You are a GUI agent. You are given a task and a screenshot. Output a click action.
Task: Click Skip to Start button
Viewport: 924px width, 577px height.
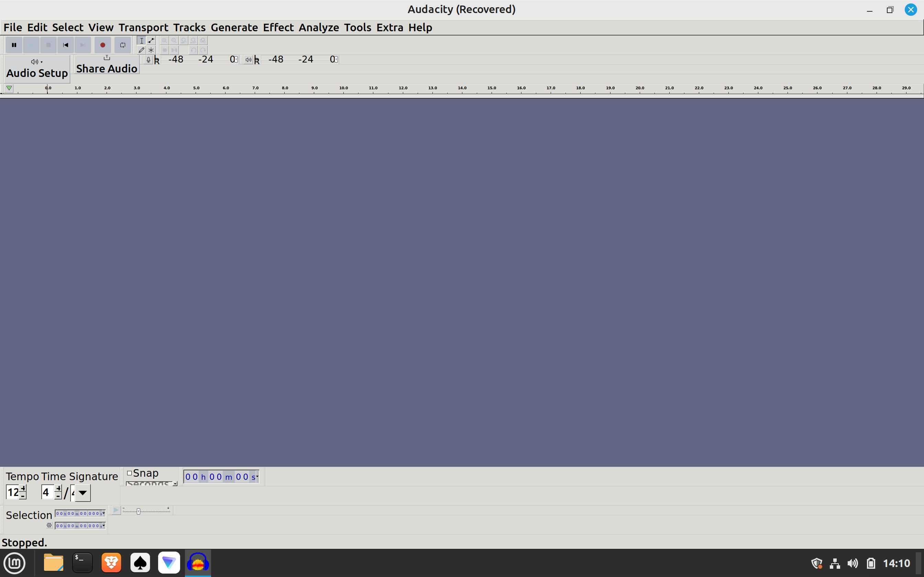[66, 45]
